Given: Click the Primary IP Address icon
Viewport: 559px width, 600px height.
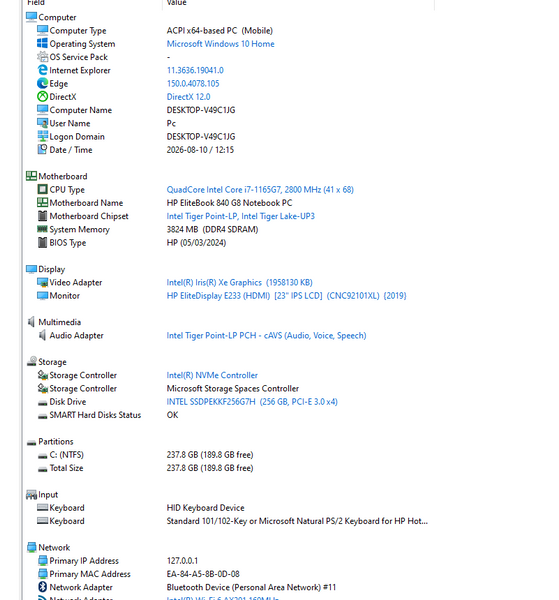Looking at the screenshot, I should tap(42, 561).
